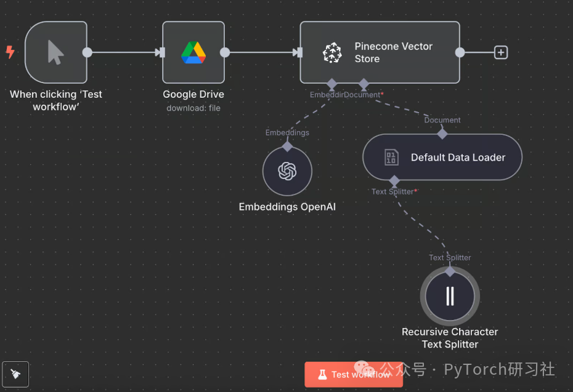Click the 'Embeddings' connection label above OpenAI

click(x=287, y=132)
